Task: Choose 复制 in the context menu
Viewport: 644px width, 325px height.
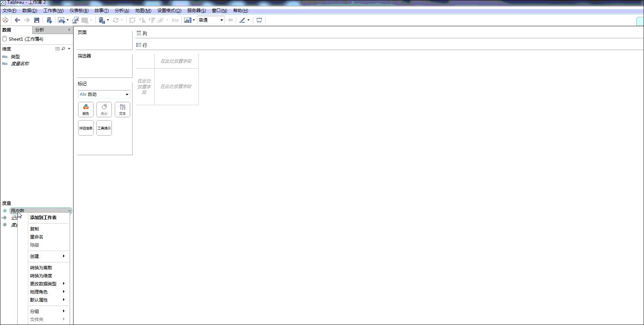Action: tap(34, 229)
